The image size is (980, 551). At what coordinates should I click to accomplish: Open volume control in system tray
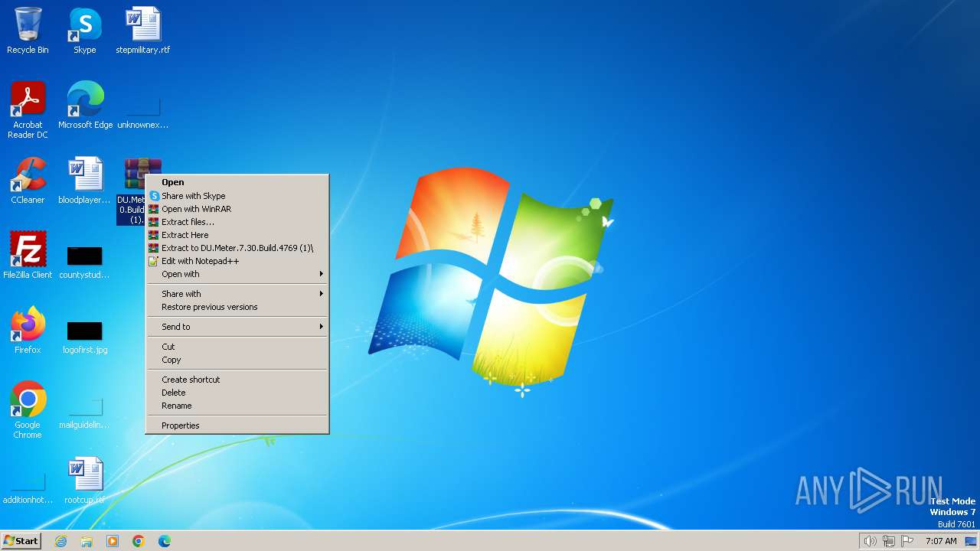(870, 541)
